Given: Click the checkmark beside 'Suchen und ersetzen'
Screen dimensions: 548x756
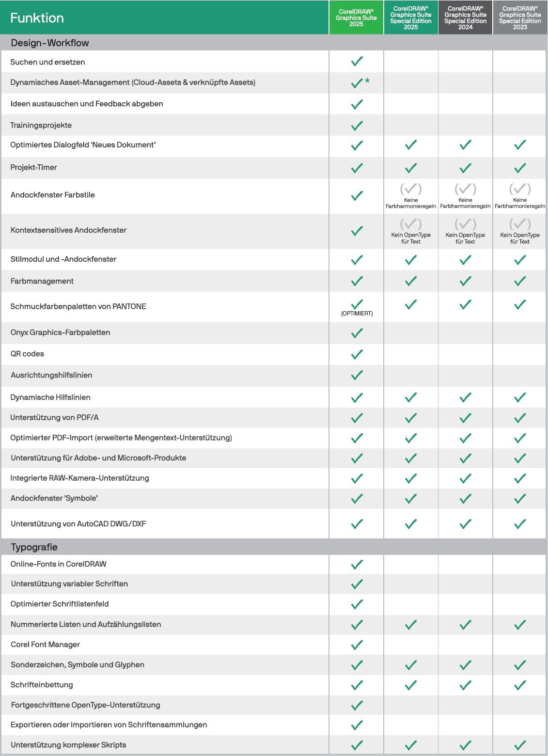Looking at the screenshot, I should tap(357, 62).
